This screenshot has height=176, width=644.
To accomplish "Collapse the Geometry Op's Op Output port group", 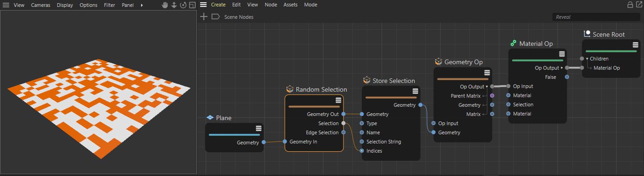I will coord(486,87).
